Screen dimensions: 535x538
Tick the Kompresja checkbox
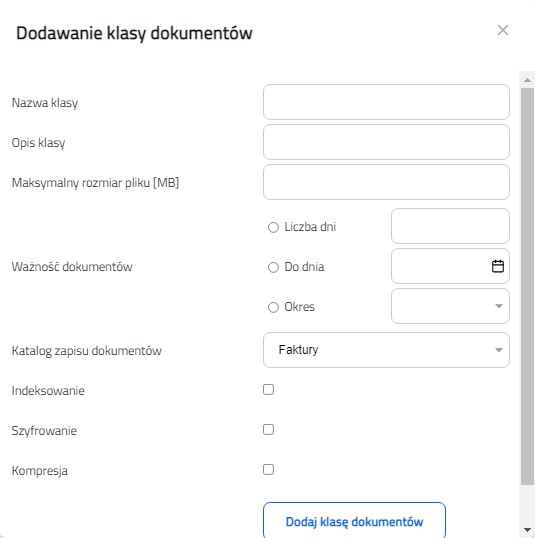(x=268, y=469)
